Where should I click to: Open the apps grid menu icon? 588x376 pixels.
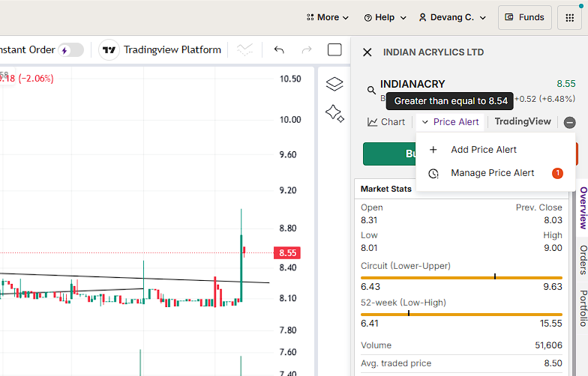click(569, 18)
